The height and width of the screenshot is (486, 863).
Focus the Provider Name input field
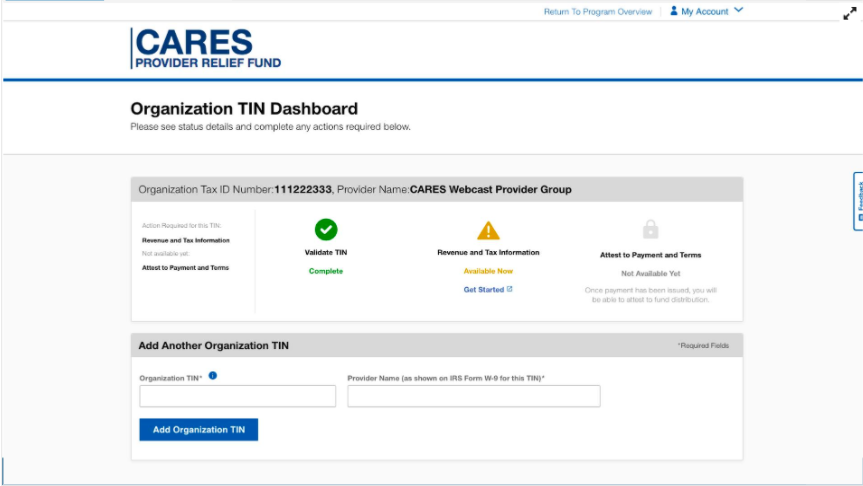pyautogui.click(x=474, y=396)
